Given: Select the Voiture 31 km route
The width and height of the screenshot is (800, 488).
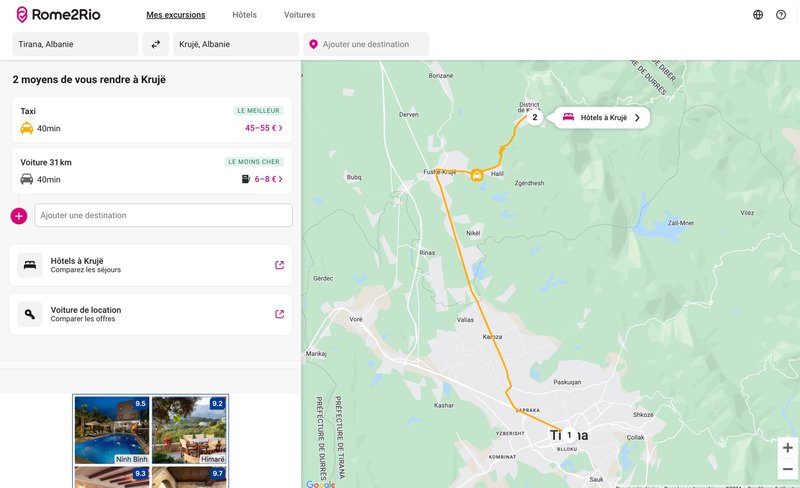Looking at the screenshot, I should coord(152,170).
